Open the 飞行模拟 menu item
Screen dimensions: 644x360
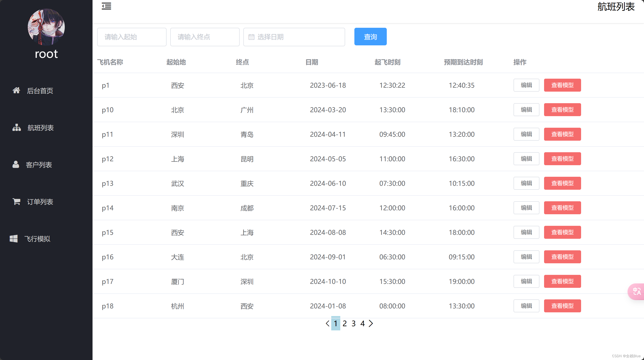37,239
